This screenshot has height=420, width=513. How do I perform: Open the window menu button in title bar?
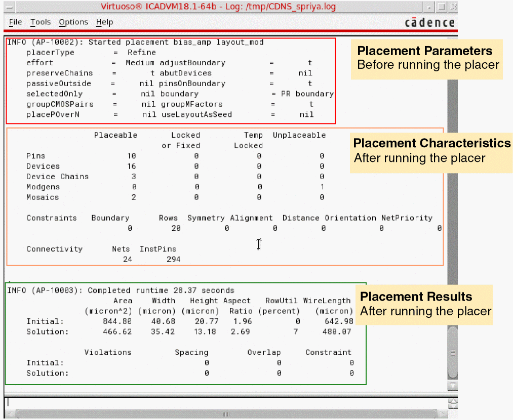pyautogui.click(x=10, y=7)
